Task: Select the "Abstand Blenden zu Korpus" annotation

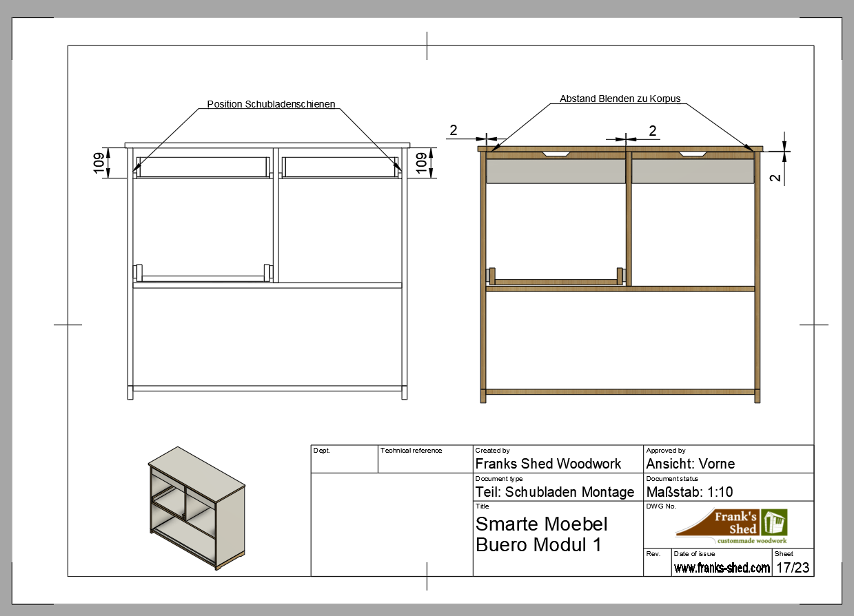Action: tap(620, 99)
